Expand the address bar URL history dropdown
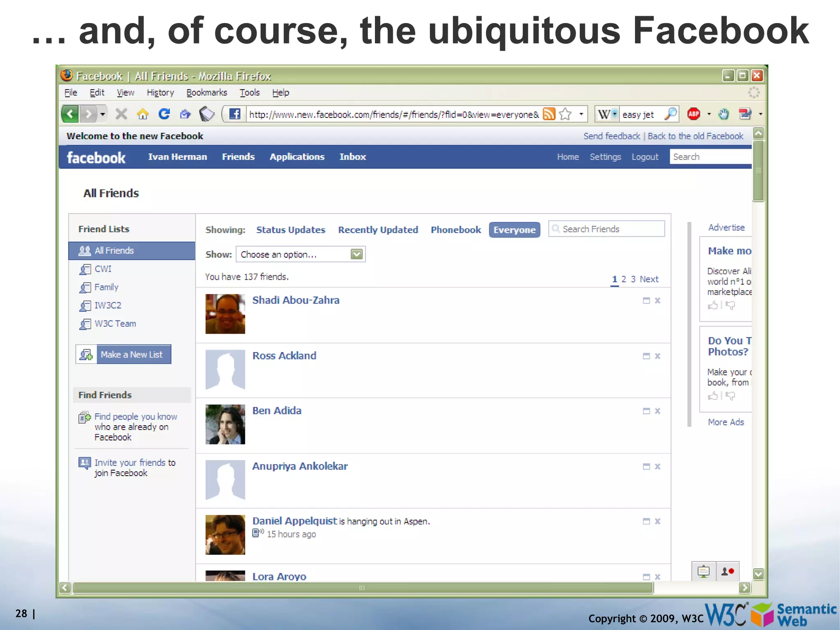This screenshot has width=840, height=630. point(581,114)
